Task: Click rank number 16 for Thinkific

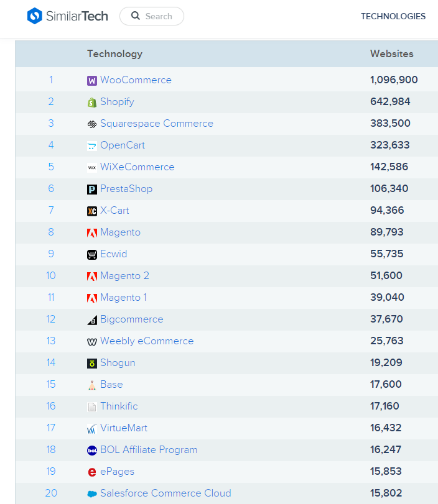Action: click(x=51, y=406)
